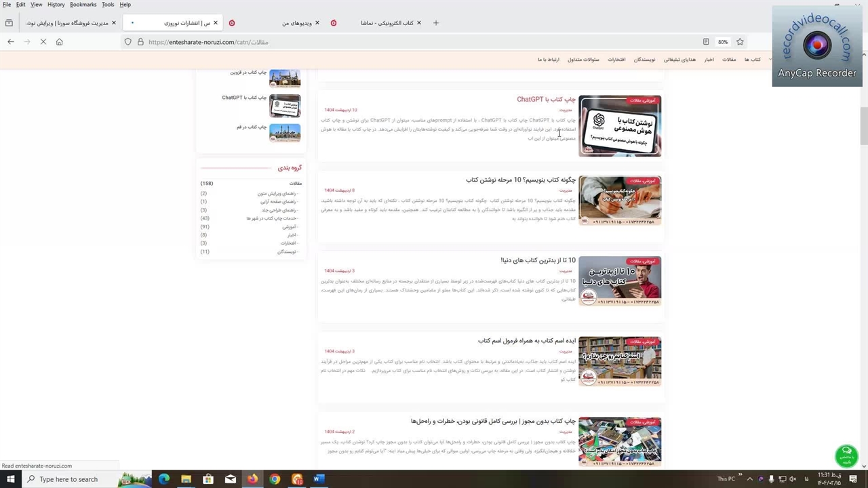Click the browser vertical scrollbar thumb

pyautogui.click(x=863, y=125)
